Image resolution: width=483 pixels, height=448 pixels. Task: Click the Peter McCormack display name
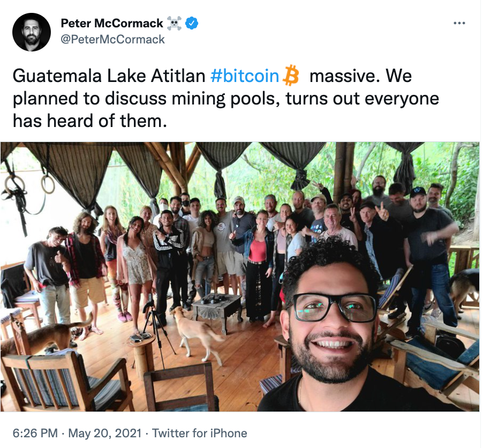(112, 23)
